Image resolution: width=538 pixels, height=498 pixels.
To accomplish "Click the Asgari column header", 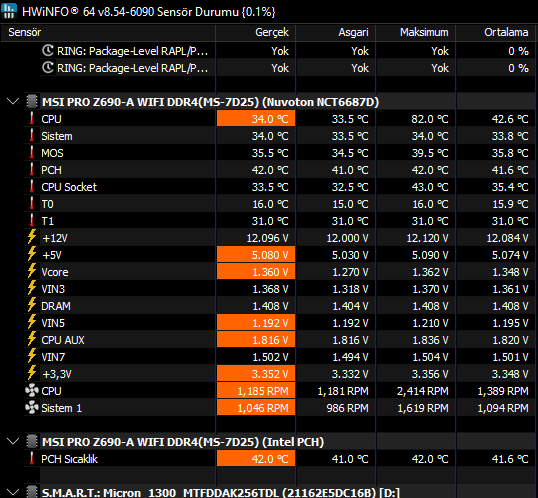I will click(x=336, y=32).
